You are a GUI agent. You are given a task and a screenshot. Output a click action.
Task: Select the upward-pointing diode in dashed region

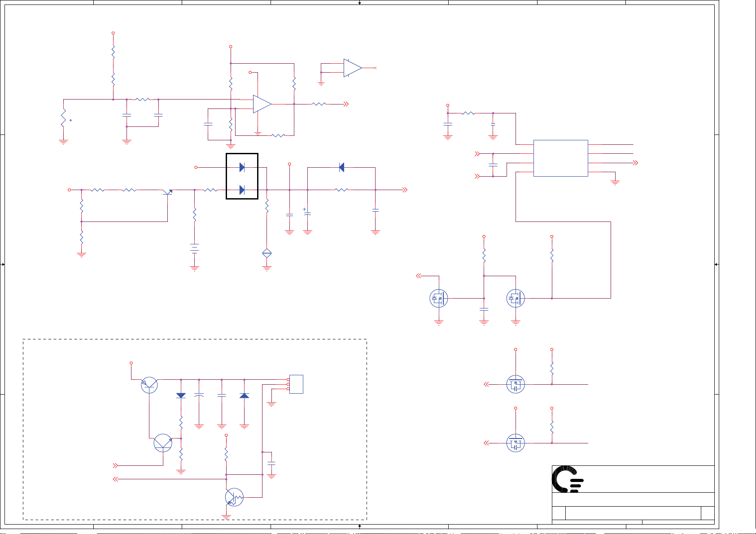pos(244,395)
